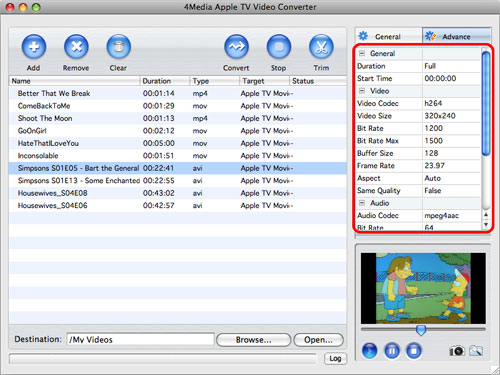This screenshot has width=500, height=375.
Task: Select the Housewives_S04E08 file row
Action: [x=177, y=193]
